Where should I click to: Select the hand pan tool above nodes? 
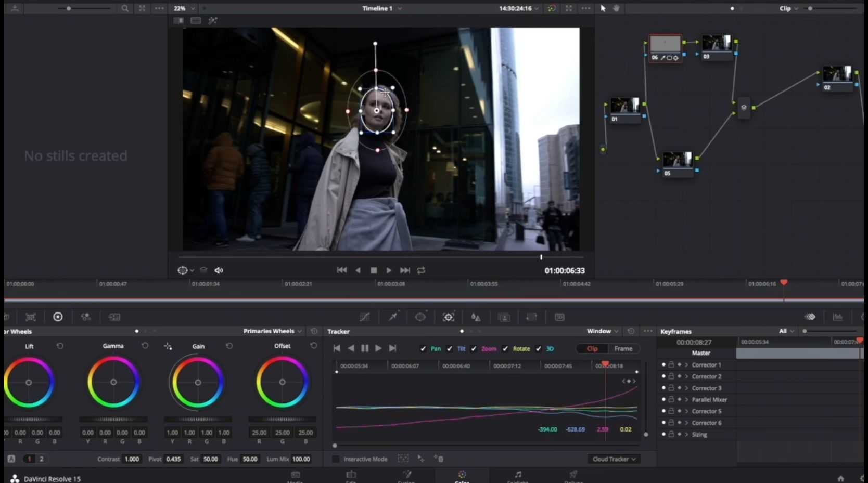coord(617,8)
